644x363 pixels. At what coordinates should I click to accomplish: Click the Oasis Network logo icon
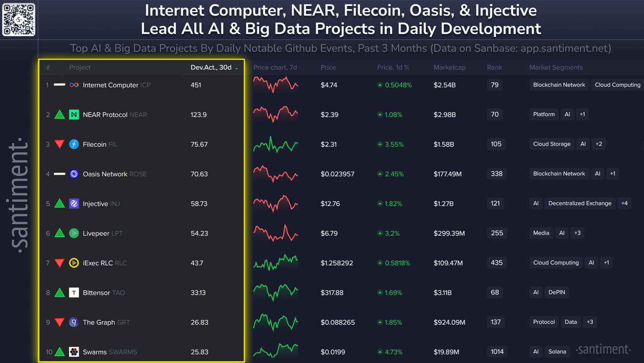click(74, 174)
